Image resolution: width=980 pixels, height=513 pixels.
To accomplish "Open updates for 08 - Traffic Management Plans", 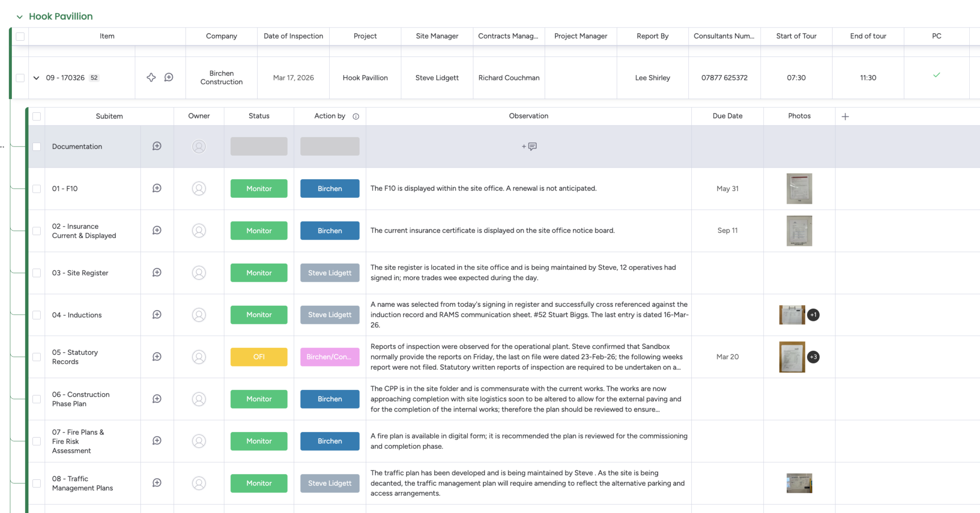I will click(x=157, y=483).
